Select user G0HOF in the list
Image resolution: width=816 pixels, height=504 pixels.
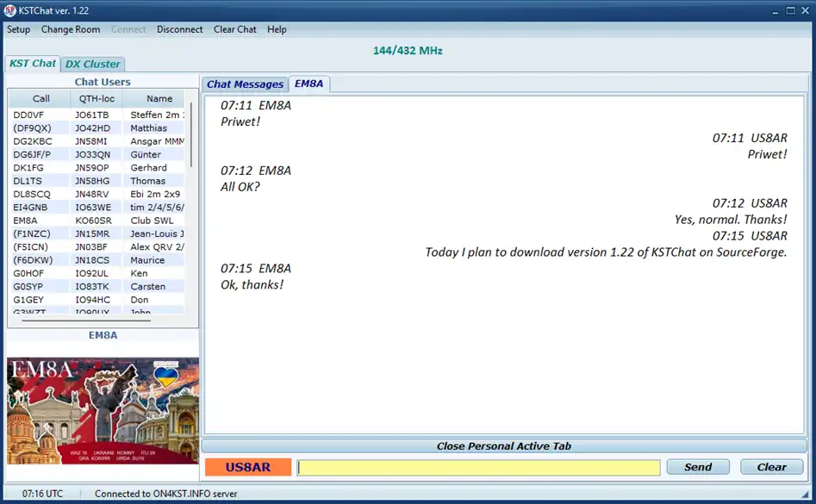(28, 273)
